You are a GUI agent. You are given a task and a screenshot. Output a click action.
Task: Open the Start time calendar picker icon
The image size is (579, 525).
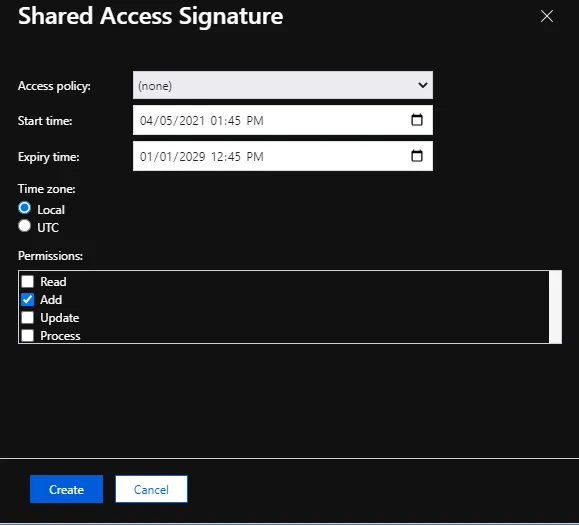pyautogui.click(x=417, y=120)
